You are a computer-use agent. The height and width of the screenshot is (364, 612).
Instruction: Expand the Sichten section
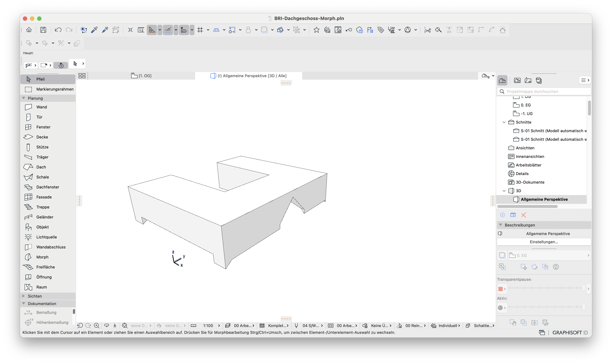(x=24, y=296)
